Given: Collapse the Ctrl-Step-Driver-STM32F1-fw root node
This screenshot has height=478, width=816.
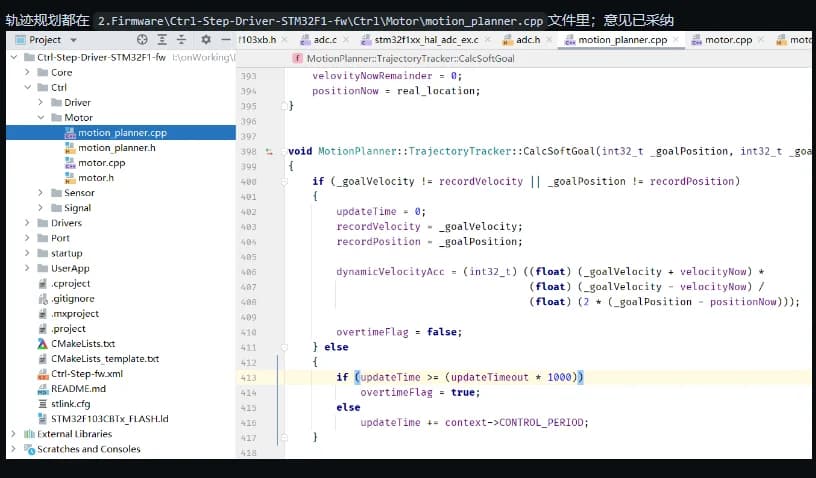Looking at the screenshot, I should tap(14, 57).
